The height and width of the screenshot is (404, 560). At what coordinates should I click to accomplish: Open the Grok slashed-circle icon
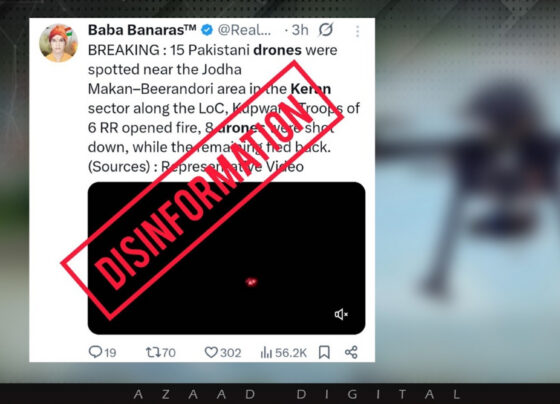(x=326, y=30)
